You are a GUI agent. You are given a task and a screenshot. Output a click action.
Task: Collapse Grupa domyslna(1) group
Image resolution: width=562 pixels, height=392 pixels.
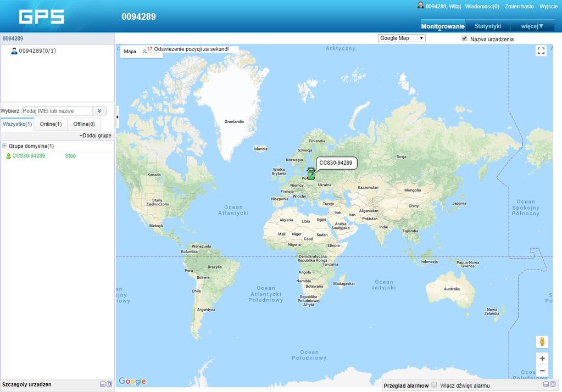pyautogui.click(x=4, y=146)
